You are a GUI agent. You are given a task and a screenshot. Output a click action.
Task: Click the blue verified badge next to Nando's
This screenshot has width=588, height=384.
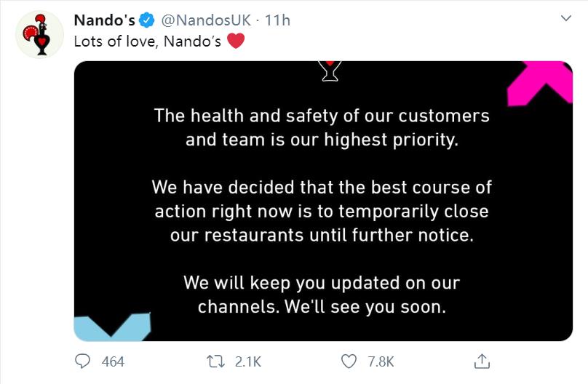[x=146, y=20]
